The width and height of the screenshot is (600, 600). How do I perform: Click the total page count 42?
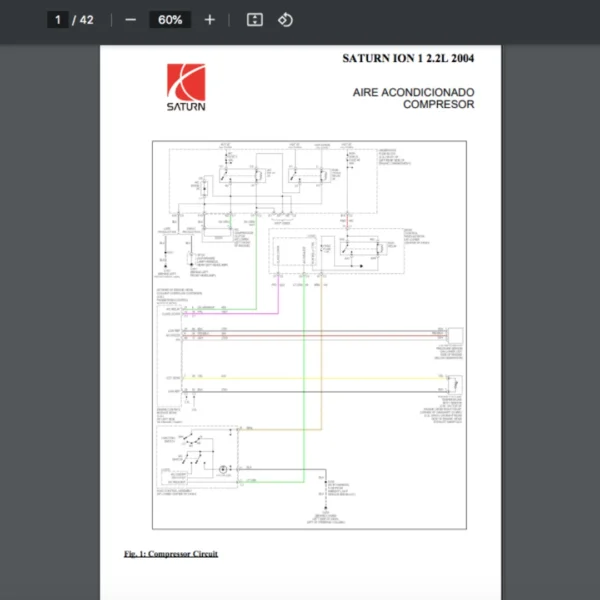click(x=87, y=20)
